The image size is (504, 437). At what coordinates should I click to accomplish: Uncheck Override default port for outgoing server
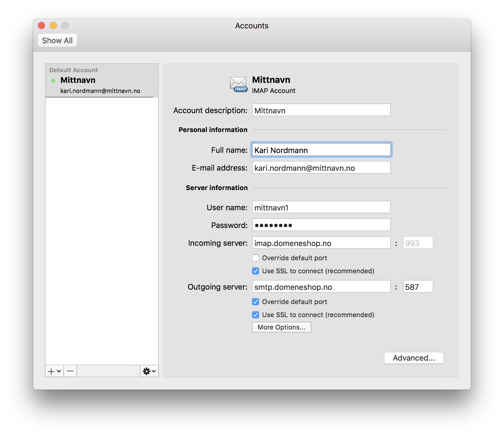[x=256, y=302]
